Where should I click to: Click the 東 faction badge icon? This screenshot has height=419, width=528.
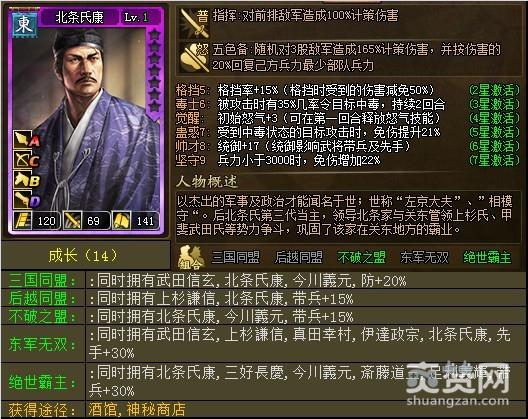tap(25, 24)
